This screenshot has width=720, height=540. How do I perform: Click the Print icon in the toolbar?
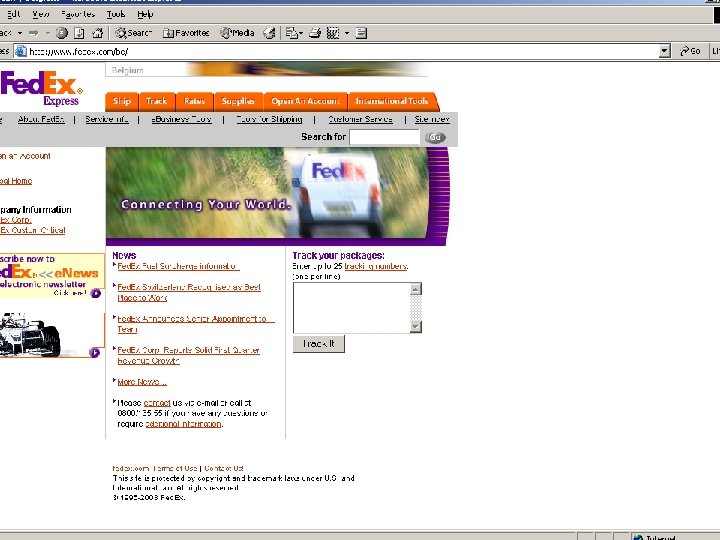pyautogui.click(x=315, y=33)
